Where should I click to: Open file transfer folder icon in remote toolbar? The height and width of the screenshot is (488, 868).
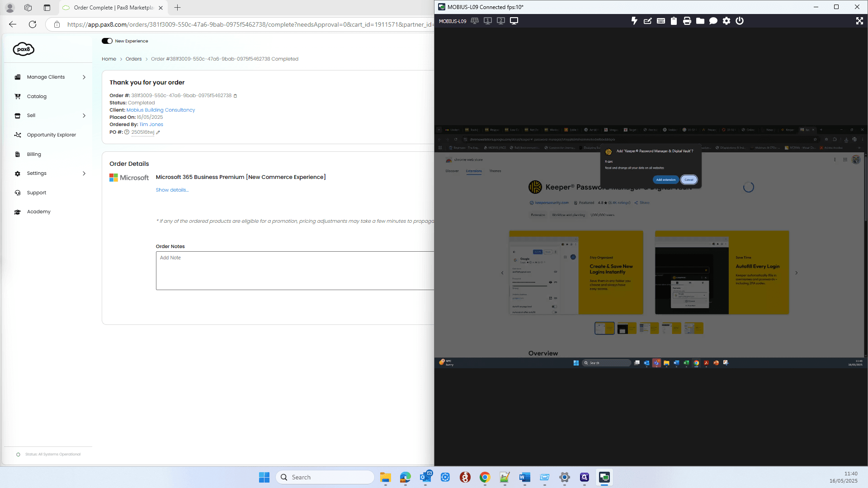[x=700, y=21]
